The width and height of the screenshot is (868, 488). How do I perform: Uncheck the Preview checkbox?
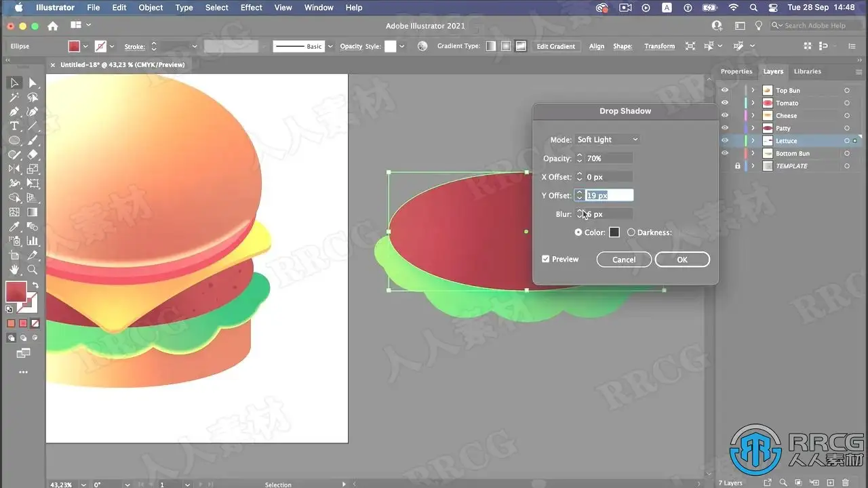[546, 259]
